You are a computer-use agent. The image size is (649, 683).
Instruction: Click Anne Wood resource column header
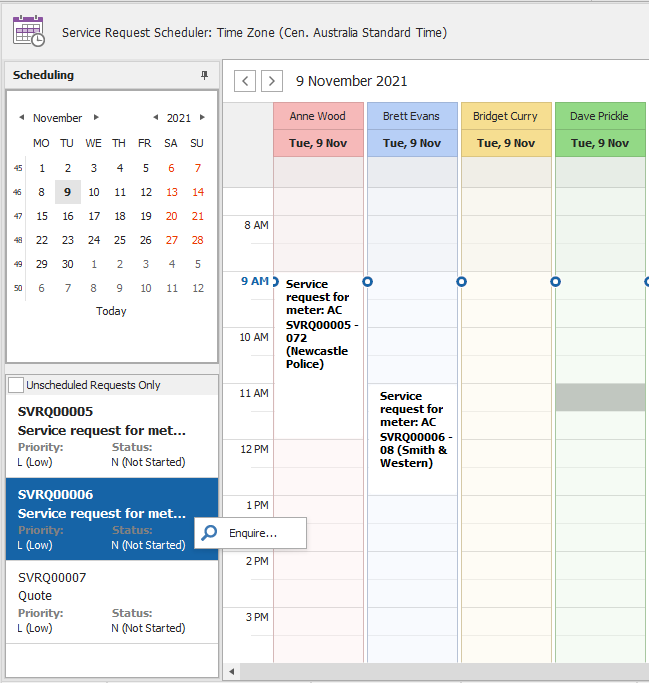[318, 116]
